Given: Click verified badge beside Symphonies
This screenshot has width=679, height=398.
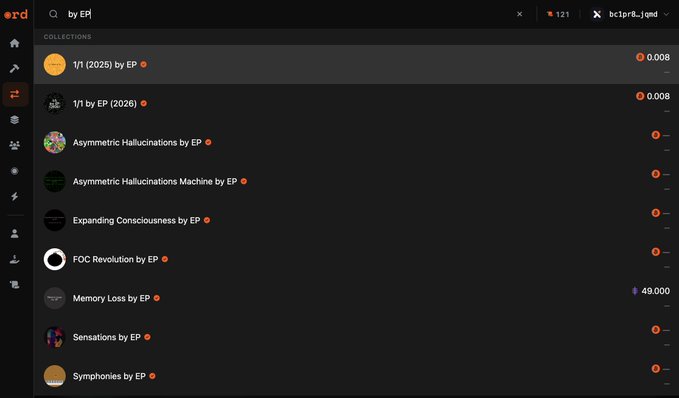Looking at the screenshot, I should (x=152, y=376).
